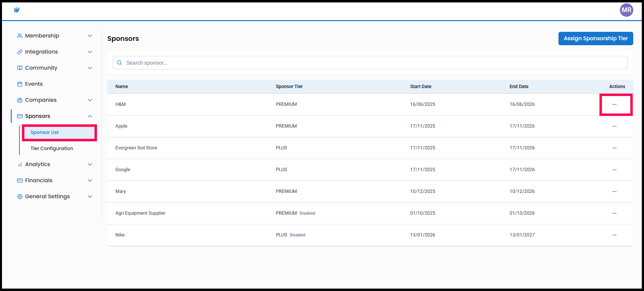Click the search magnifier icon
This screenshot has height=291, width=644.
tap(119, 63)
